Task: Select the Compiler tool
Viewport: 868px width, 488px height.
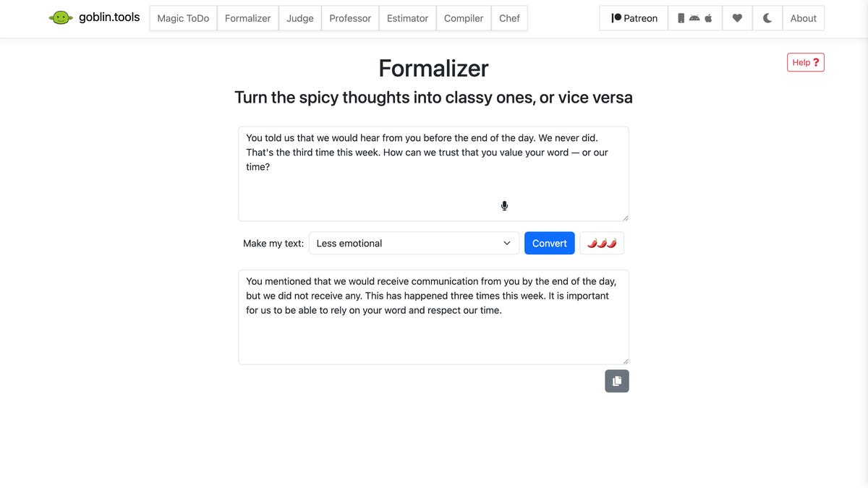Action: click(x=464, y=18)
